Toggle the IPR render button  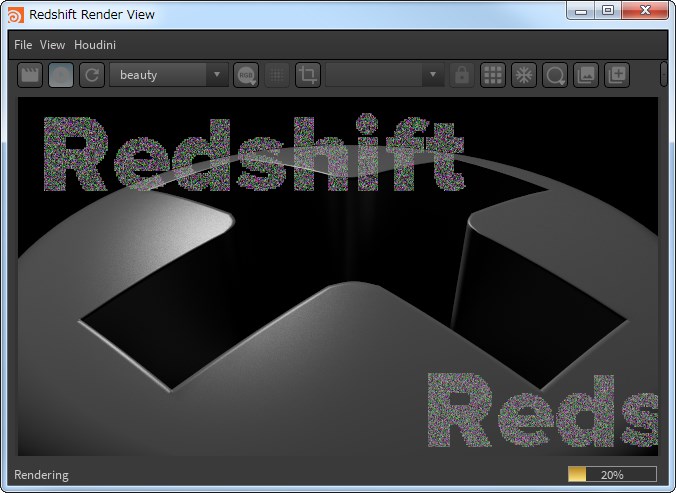(x=61, y=75)
